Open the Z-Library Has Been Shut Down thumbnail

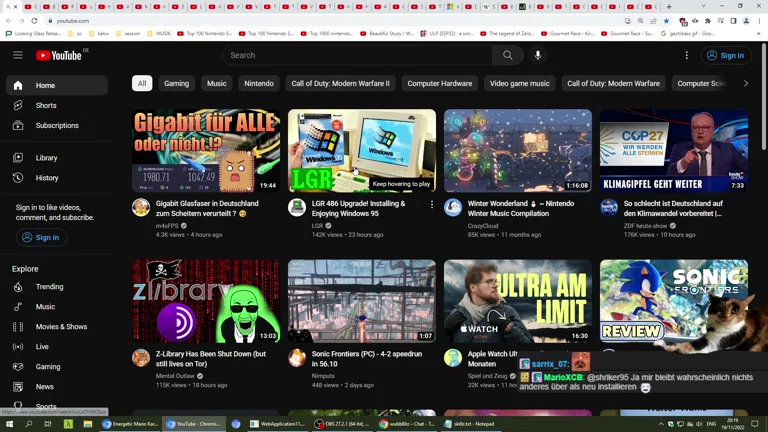[x=206, y=301]
